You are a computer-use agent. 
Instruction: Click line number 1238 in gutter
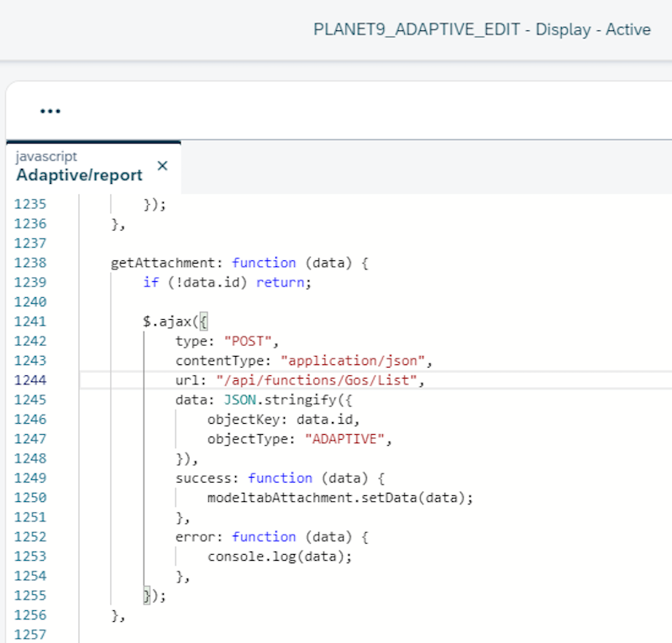(30, 263)
